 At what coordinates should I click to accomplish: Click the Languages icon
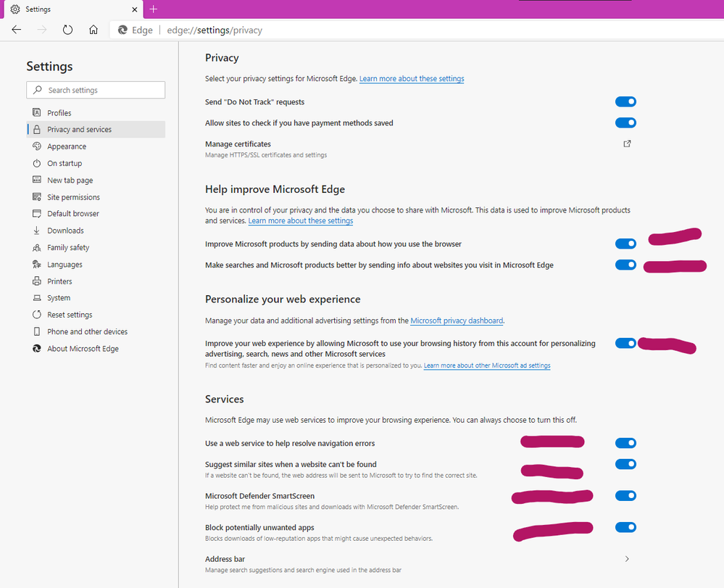pyautogui.click(x=36, y=264)
